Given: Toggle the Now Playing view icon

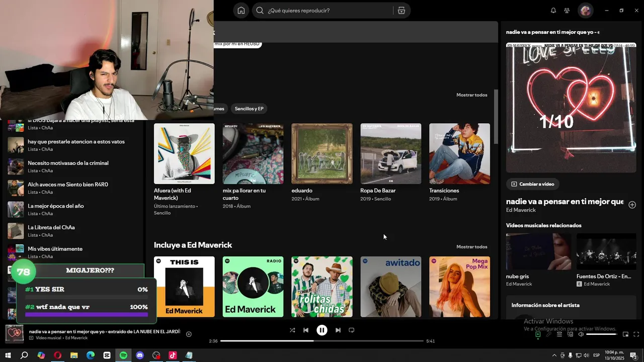Looking at the screenshot, I should point(538,334).
